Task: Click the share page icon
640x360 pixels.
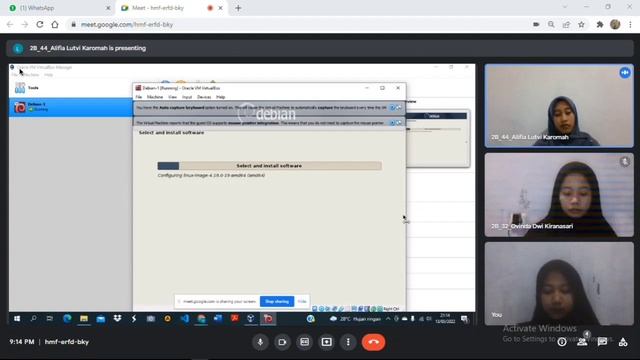Action: [567, 24]
